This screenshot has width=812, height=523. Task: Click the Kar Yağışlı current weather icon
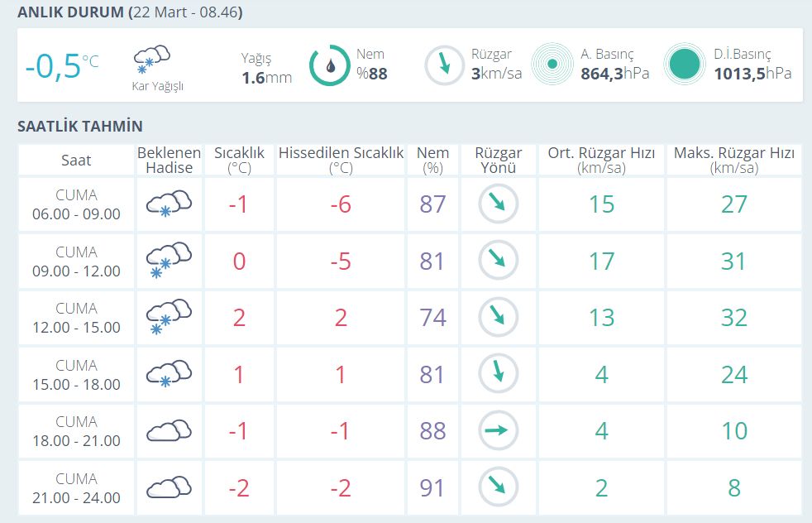(x=152, y=59)
